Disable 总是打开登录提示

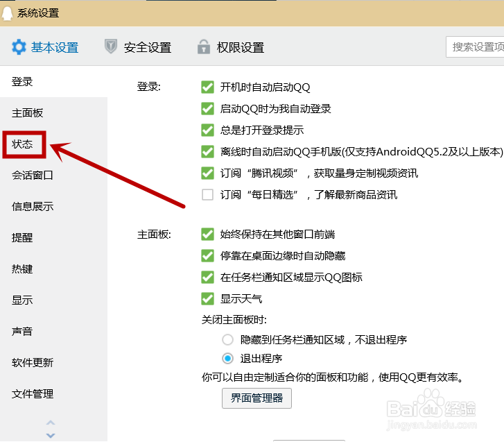click(207, 130)
